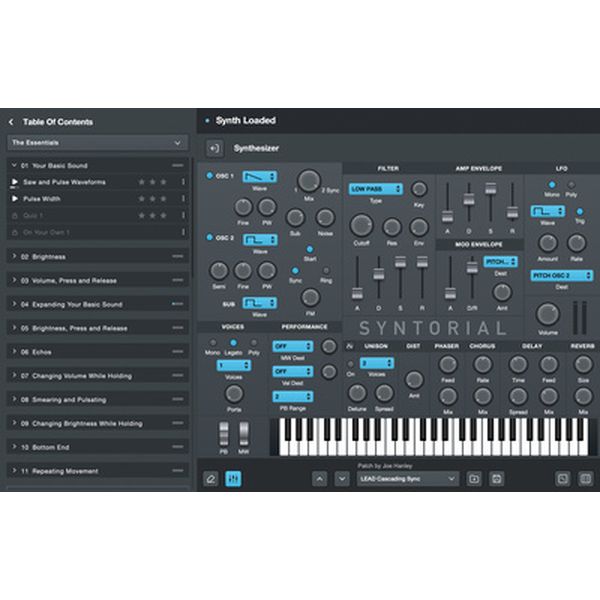This screenshot has height=600, width=600.
Task: Play the Saw and Pulse Waveforms lesson
Action: (14, 182)
